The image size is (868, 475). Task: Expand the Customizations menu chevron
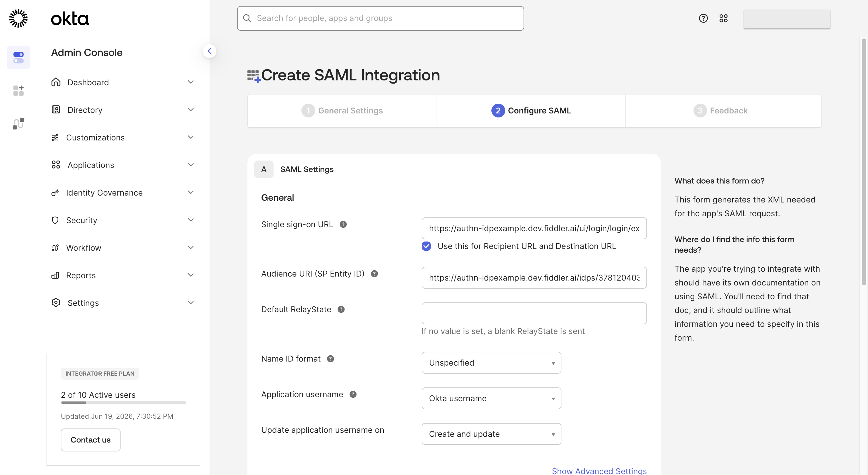pos(191,137)
